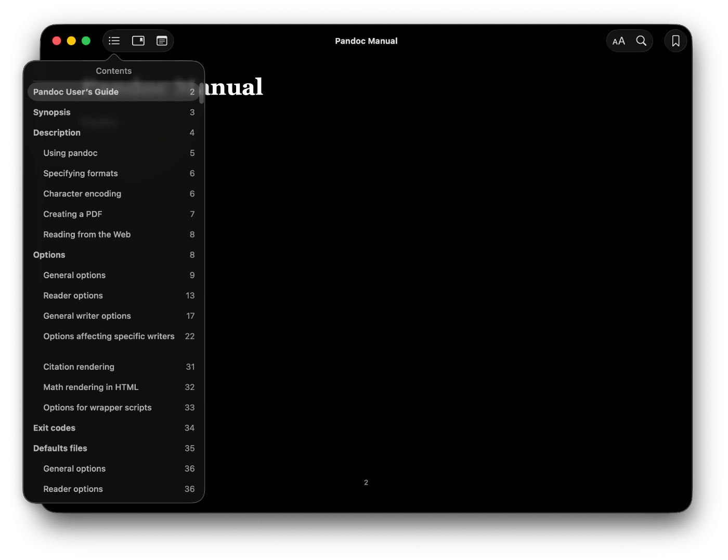
Task: Open Math rendering in HTML section
Action: (113, 387)
